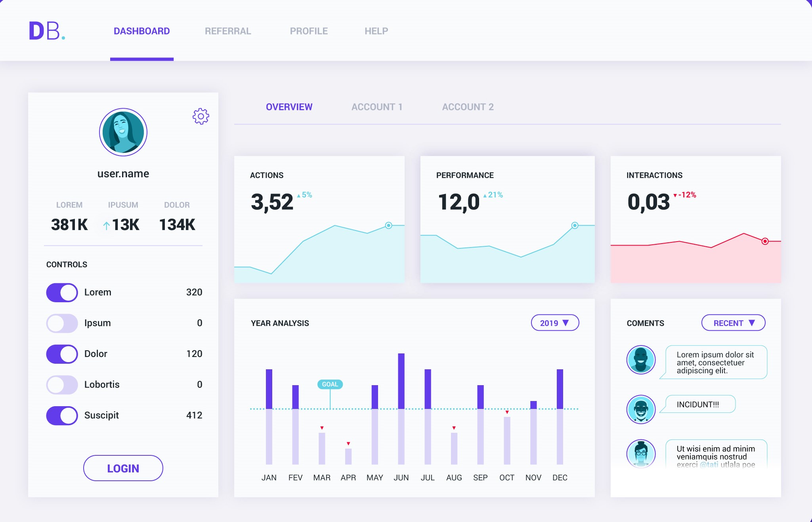The image size is (812, 522).
Task: Click the data point marker on Actions chart
Action: click(388, 225)
